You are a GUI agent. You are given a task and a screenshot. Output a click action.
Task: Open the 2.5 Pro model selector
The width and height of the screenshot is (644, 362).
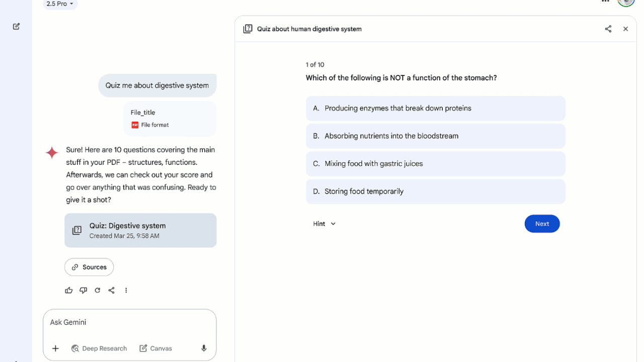tap(60, 4)
